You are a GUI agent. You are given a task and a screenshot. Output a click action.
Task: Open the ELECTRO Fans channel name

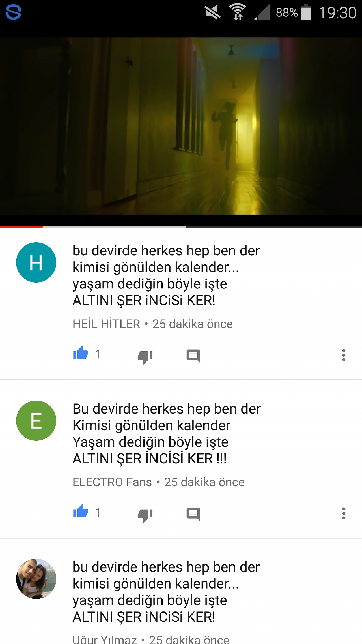[x=112, y=482]
